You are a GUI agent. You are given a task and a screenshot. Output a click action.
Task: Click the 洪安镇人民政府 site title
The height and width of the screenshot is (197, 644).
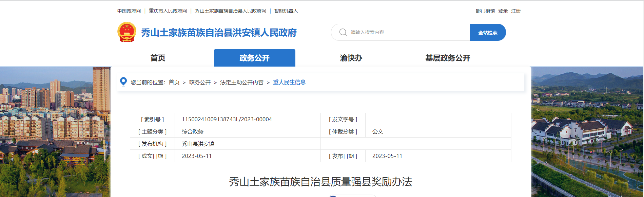219,33
